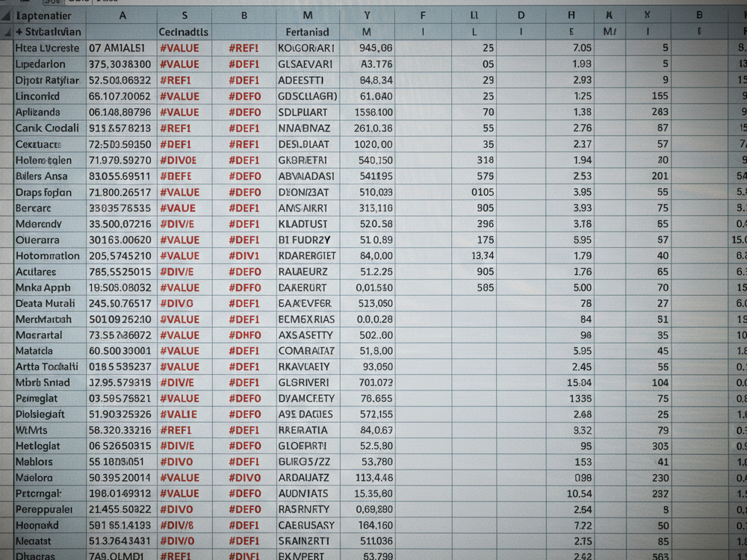This screenshot has width=747, height=560.
Task: Click the value 263
Action: (660, 113)
